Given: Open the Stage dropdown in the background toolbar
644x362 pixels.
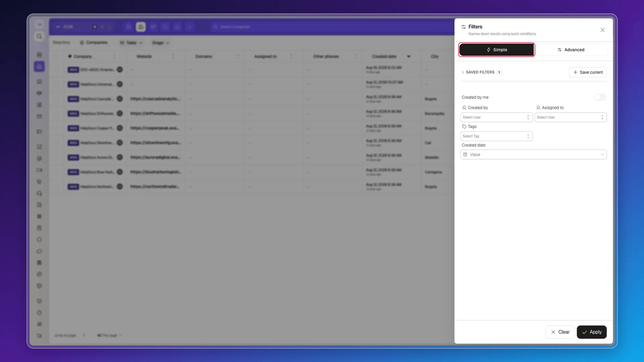Looking at the screenshot, I should [x=161, y=43].
